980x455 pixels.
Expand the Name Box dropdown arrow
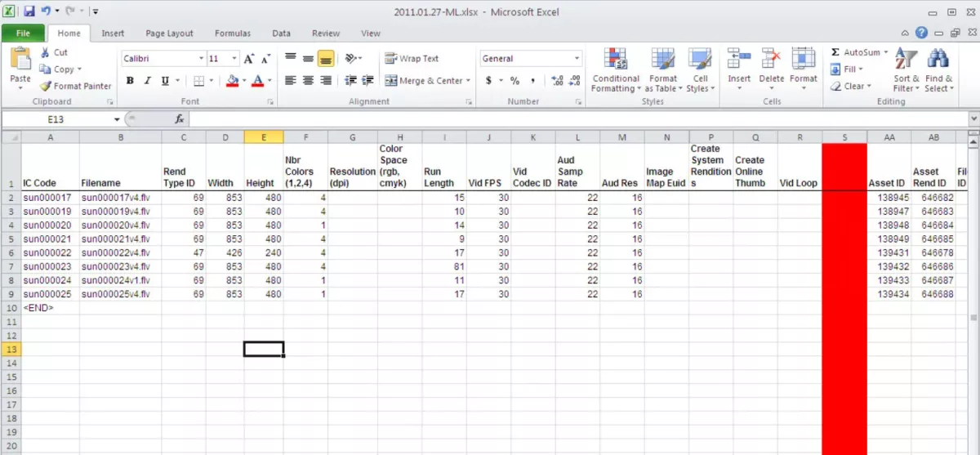point(117,119)
